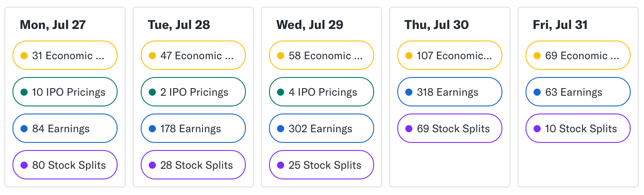Open 2 IPO Pricings on Tue, Jul 28
This screenshot has height=195, width=644.
(193, 92)
